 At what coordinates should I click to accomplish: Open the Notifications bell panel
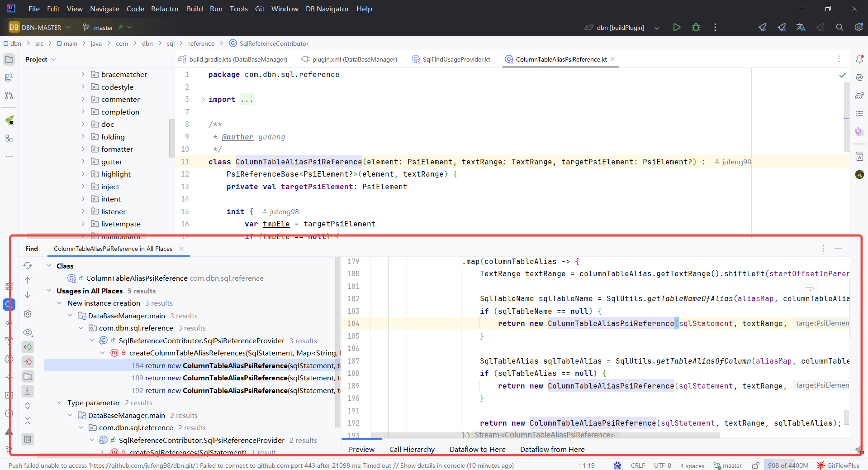click(859, 59)
